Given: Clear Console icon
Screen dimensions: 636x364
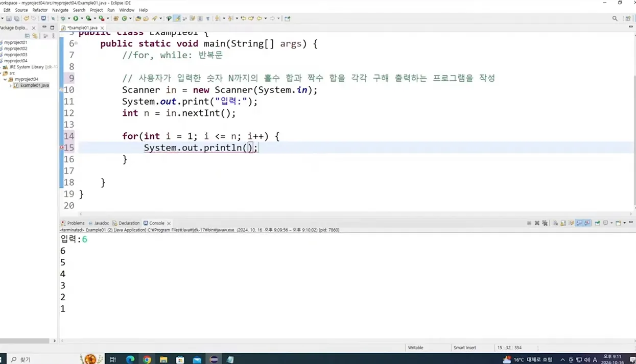Looking at the screenshot, I should pyautogui.click(x=555, y=223).
